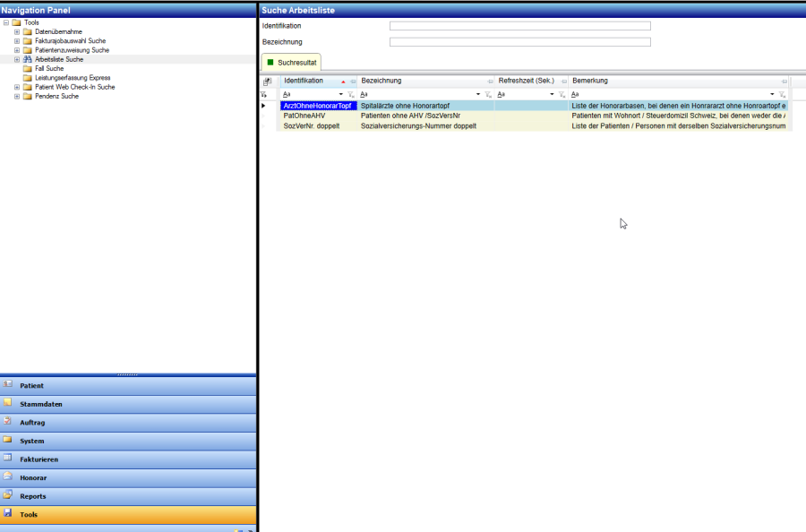Click into the Identifikation search field
This screenshot has width=806, height=532.
tap(519, 26)
